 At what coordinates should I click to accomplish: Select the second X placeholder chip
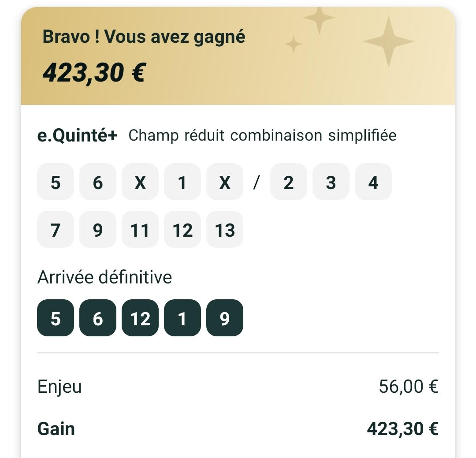point(225,182)
